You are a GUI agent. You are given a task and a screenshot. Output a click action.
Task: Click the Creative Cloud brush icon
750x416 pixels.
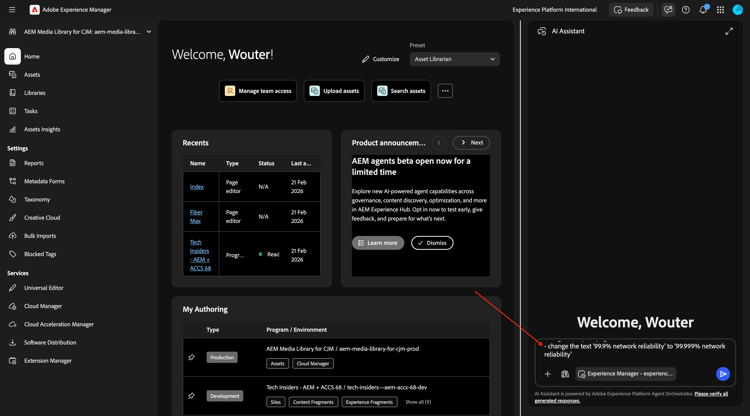tap(12, 218)
